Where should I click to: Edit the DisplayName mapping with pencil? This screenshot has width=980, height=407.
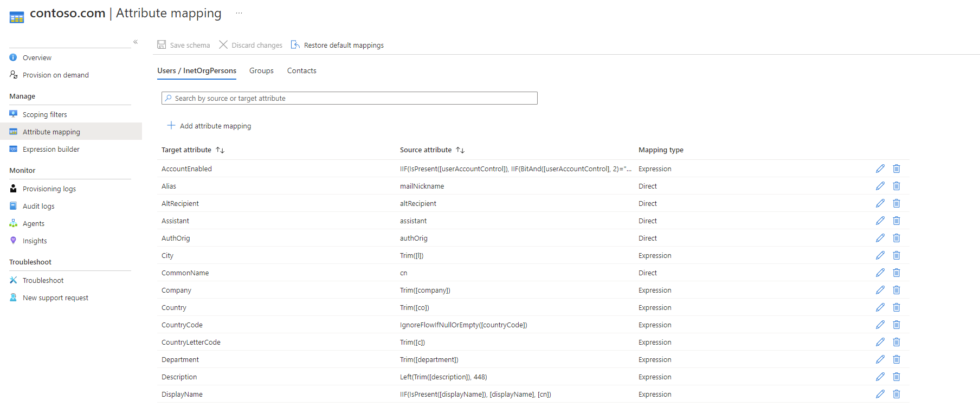click(880, 394)
